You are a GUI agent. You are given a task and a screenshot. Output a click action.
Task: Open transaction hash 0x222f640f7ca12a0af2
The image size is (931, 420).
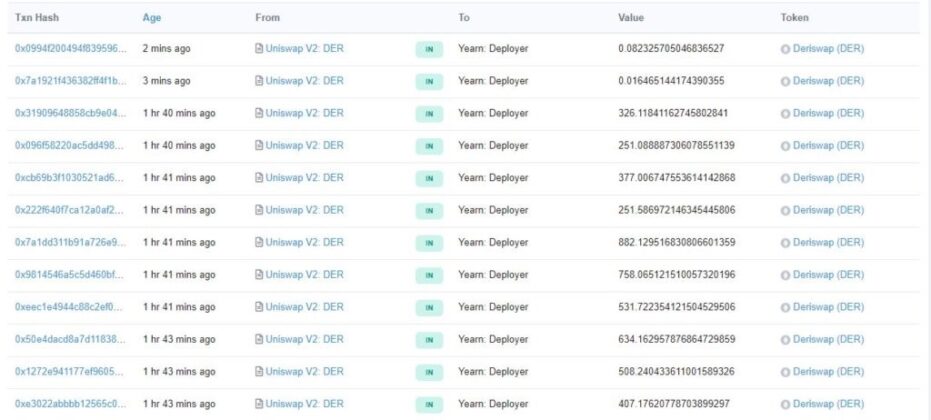(71, 210)
